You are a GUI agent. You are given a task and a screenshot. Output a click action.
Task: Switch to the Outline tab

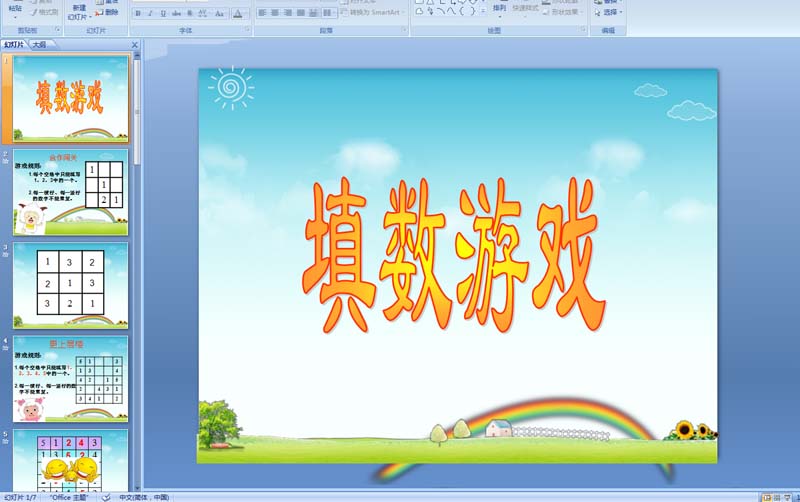39,45
